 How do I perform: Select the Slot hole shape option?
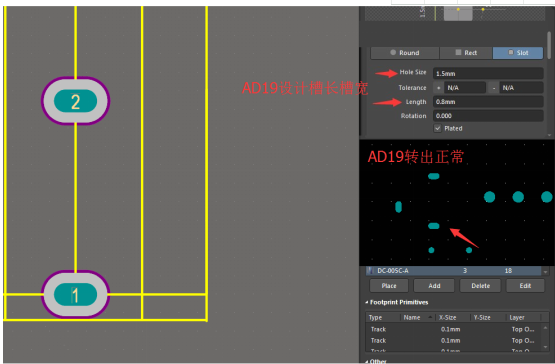pos(518,53)
